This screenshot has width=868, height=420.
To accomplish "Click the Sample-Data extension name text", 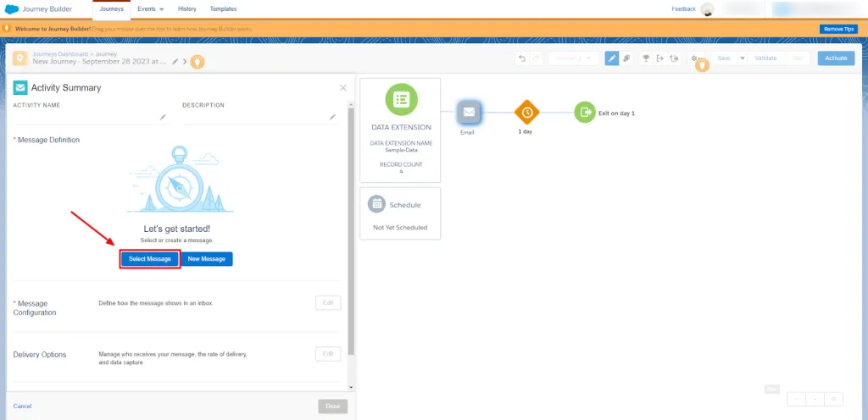I will [401, 150].
